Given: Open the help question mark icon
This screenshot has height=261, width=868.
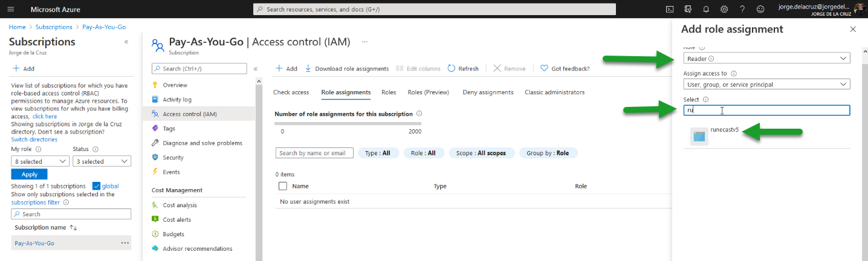Looking at the screenshot, I should (742, 9).
